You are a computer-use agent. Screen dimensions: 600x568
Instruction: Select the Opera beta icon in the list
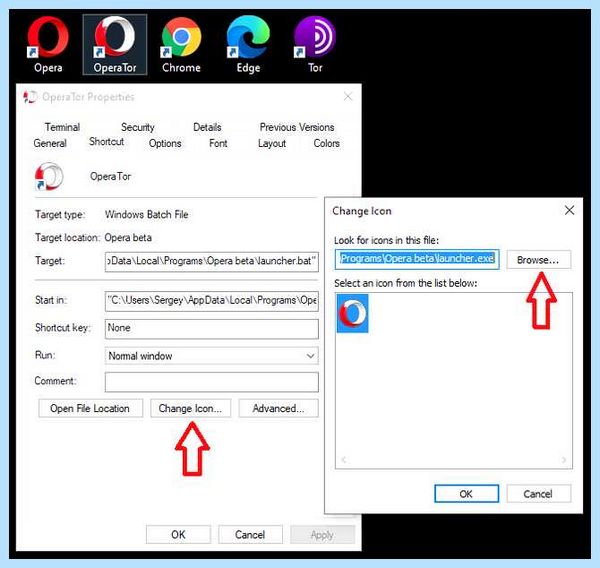coord(352,313)
